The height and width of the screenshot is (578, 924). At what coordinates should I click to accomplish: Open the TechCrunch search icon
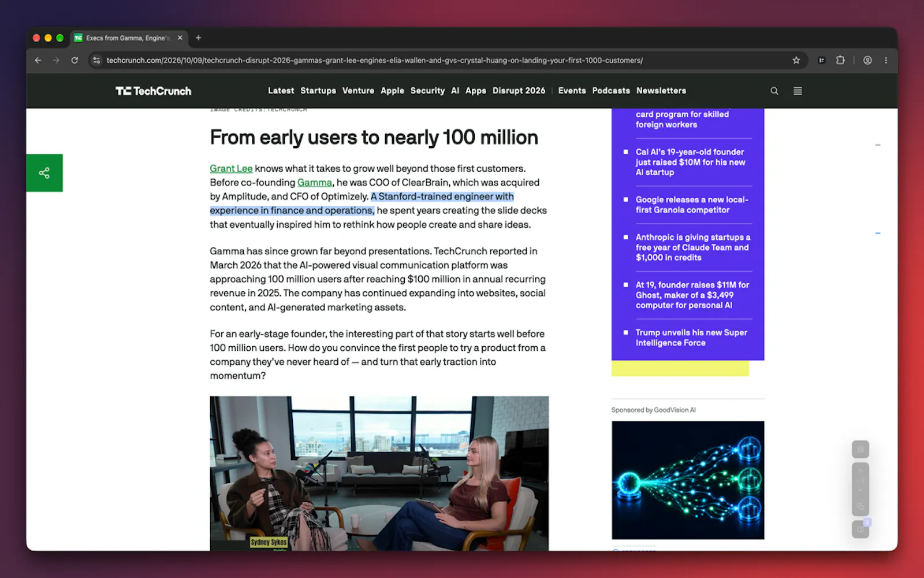(x=774, y=91)
